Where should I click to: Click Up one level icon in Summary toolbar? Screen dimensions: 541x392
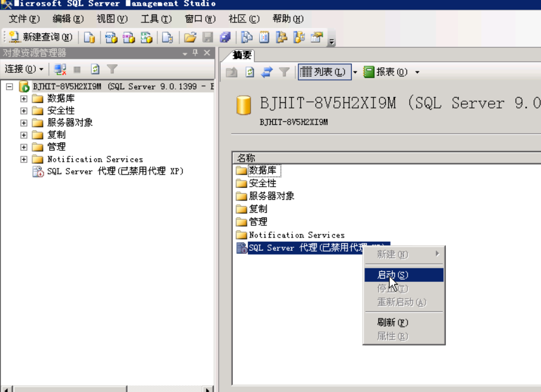point(232,72)
